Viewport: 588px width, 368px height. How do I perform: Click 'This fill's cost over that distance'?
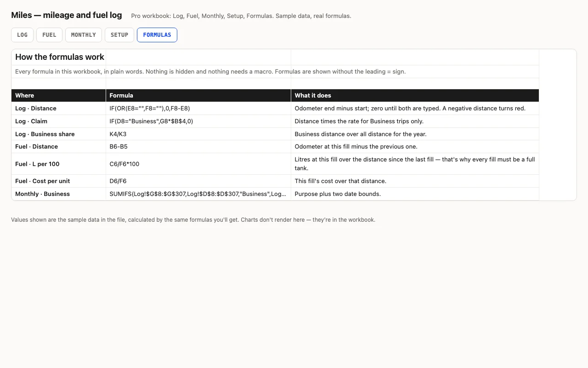point(415,181)
